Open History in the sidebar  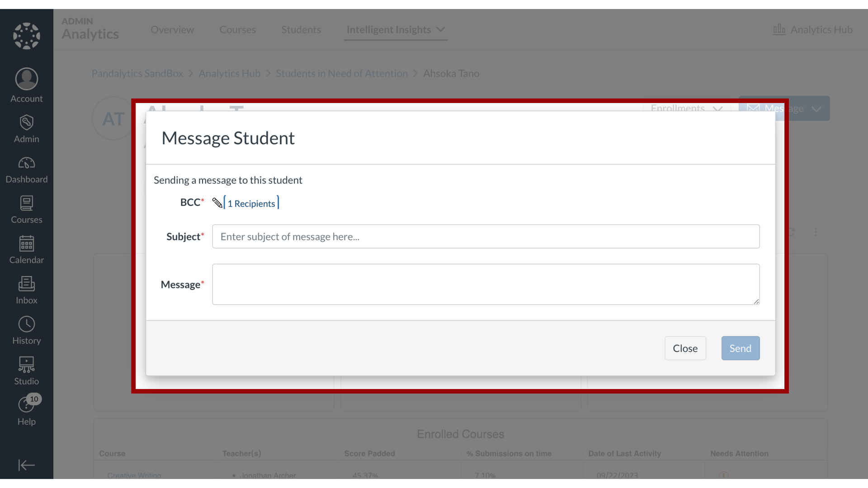tap(27, 331)
